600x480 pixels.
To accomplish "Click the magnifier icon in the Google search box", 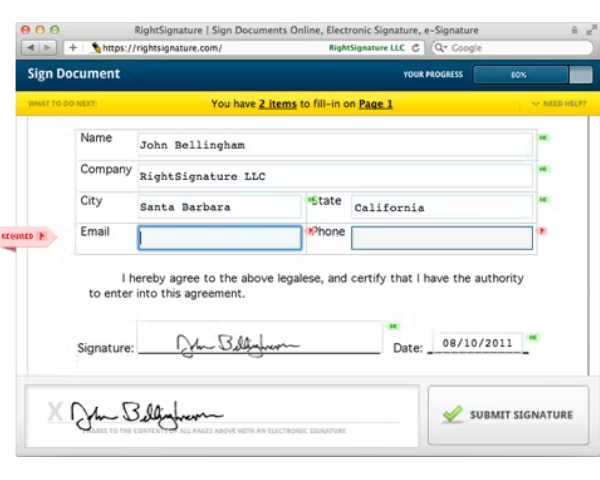I will tap(440, 47).
